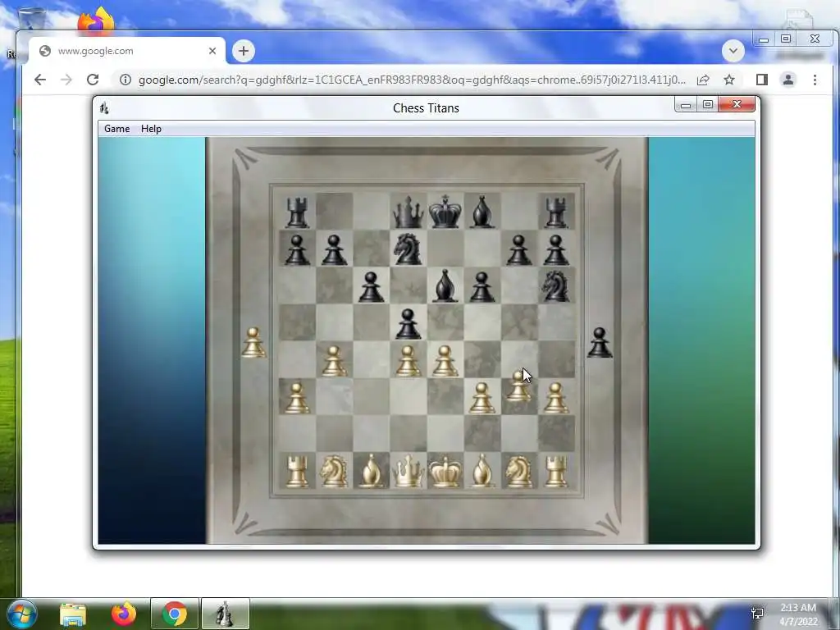This screenshot has width=840, height=630.
Task: Select the black knight in front of the queen
Action: 408,249
